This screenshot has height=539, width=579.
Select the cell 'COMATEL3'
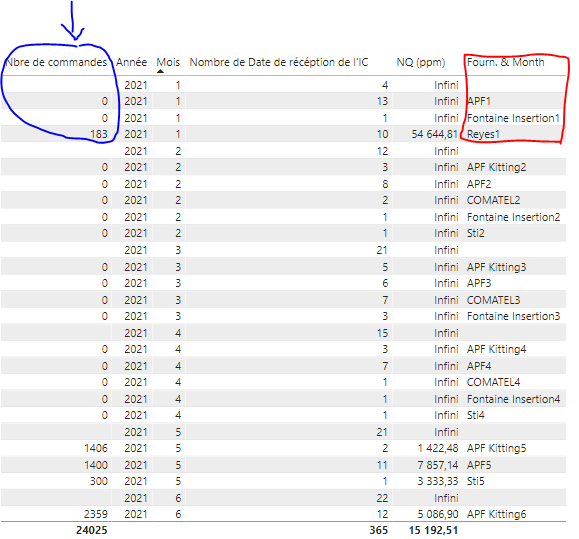pos(493,300)
